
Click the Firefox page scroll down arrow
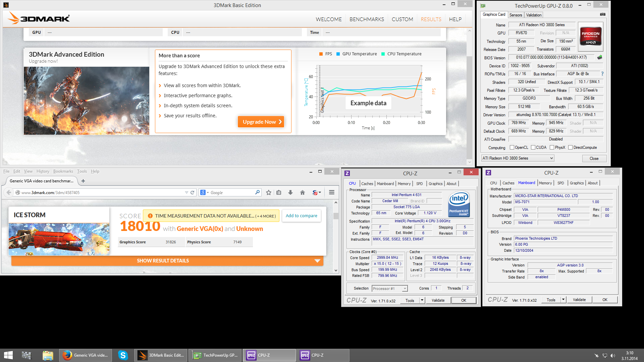(x=336, y=270)
